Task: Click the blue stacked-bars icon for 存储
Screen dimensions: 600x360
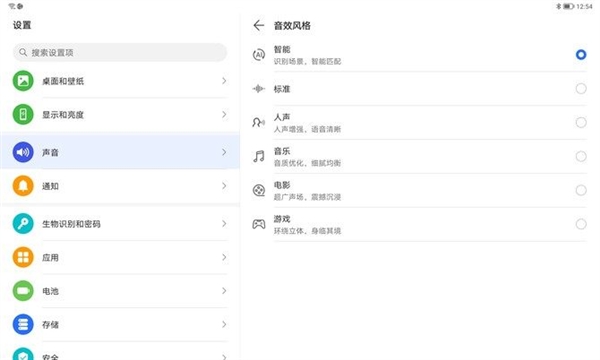Action: tap(23, 324)
